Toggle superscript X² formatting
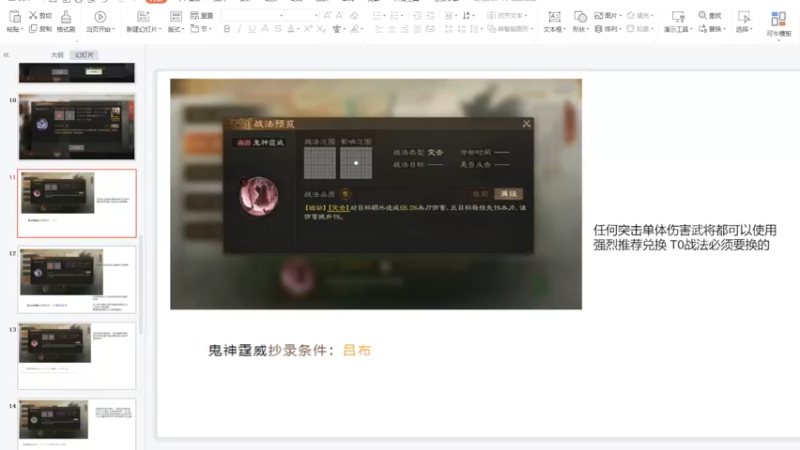Image resolution: width=800 pixels, height=450 pixels. (x=308, y=29)
